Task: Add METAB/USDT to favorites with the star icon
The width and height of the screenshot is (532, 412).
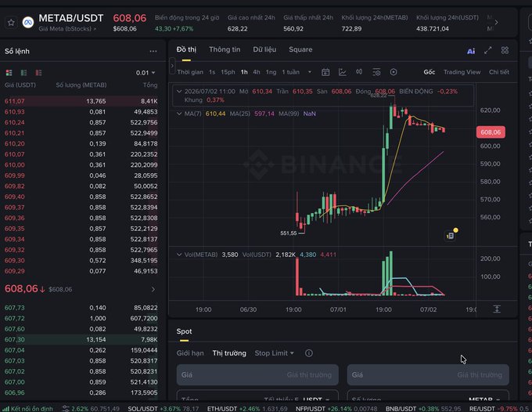Action: [11, 23]
